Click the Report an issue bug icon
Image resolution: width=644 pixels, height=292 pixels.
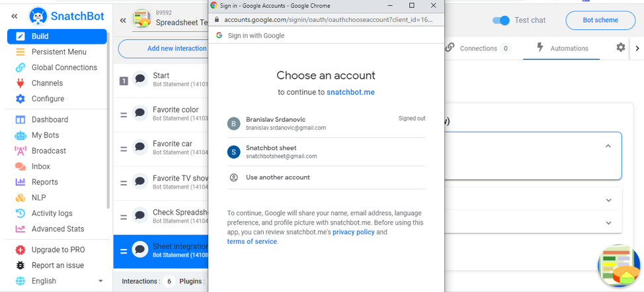(x=20, y=266)
